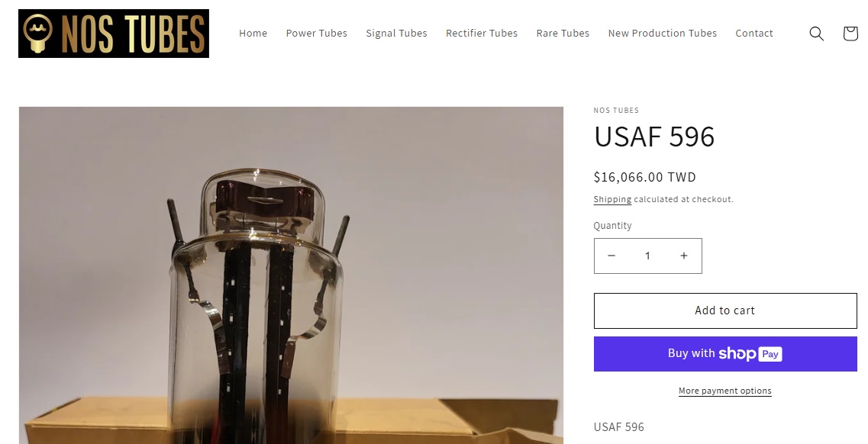
Task: Open Rectifier Tubes category
Action: [x=482, y=33]
